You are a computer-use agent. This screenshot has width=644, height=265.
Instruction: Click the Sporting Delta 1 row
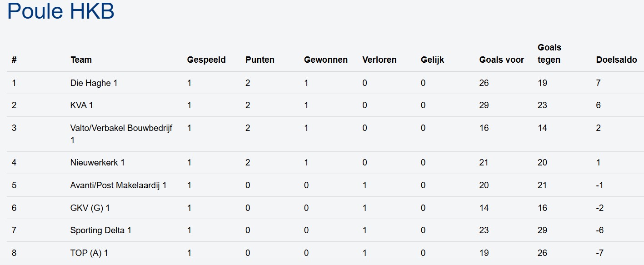[x=100, y=230]
